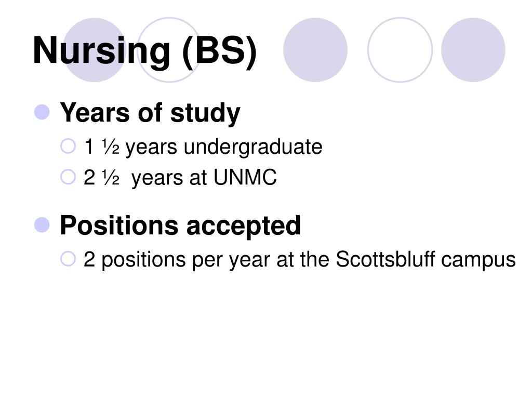The height and width of the screenshot is (399, 532).
Task: Click the word 'accepted' in second heading
Action: 243,227
